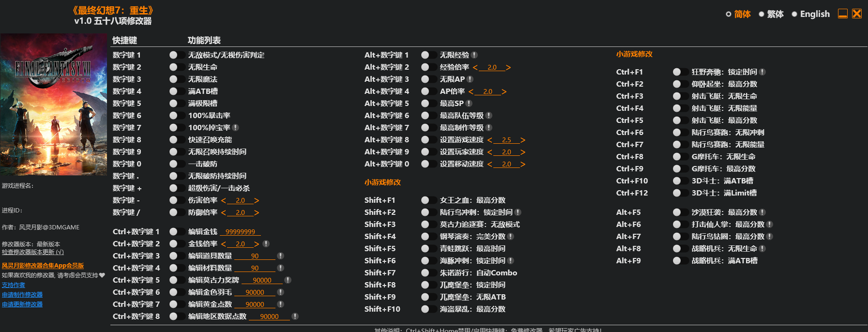
Task: Enable 无限魔法 toggle
Action: (177, 79)
